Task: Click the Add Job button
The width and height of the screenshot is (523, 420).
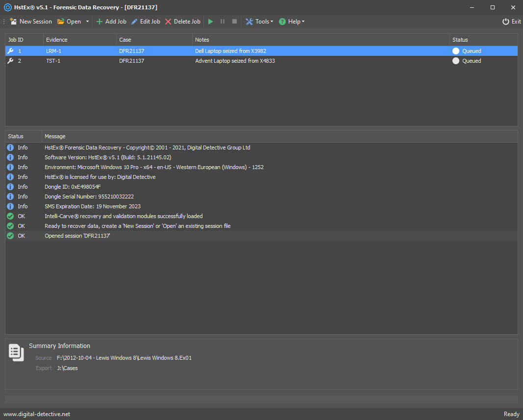Action: coord(111,22)
